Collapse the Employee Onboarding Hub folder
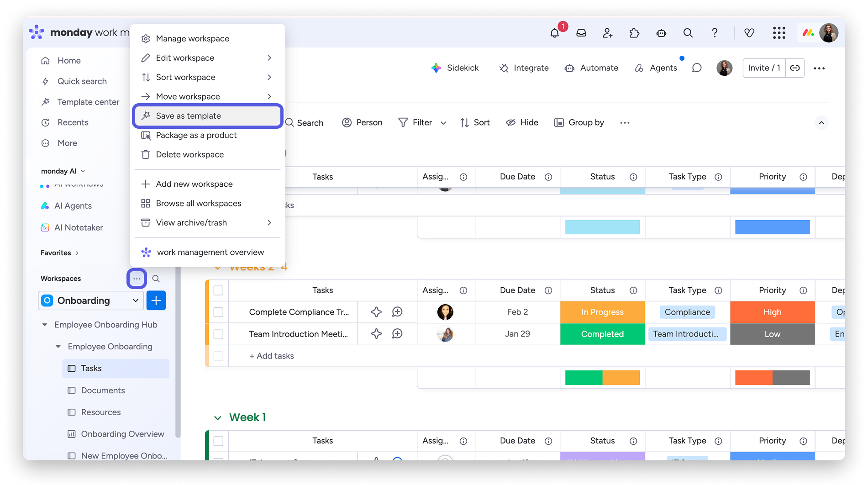Viewport: 868px width, 485px height. coord(45,325)
